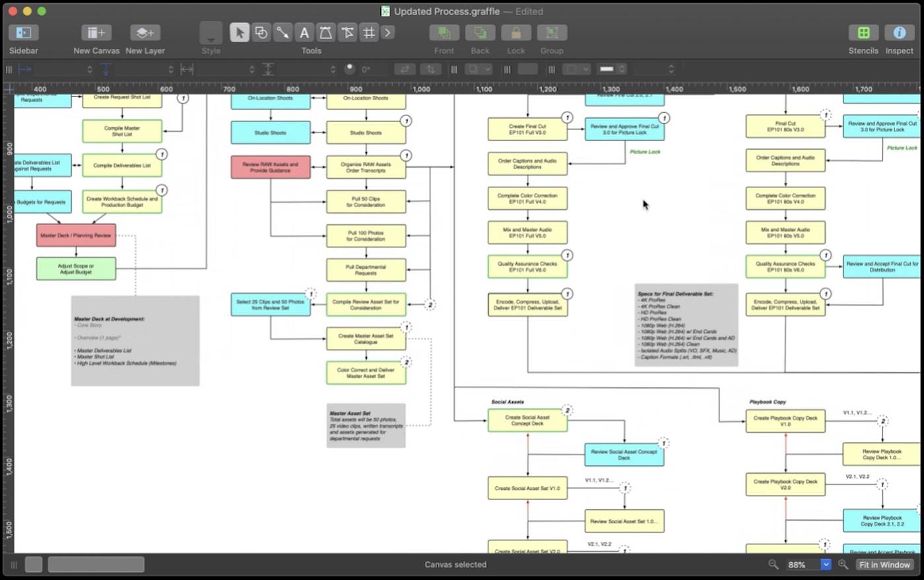Click the width field

click(222, 69)
